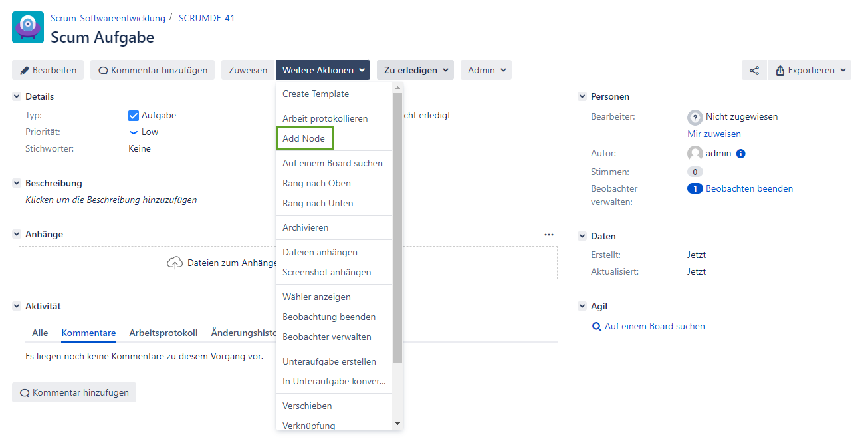This screenshot has height=439, width=868.
Task: Click the bottom Kommentar hinzufügen button
Action: (74, 392)
